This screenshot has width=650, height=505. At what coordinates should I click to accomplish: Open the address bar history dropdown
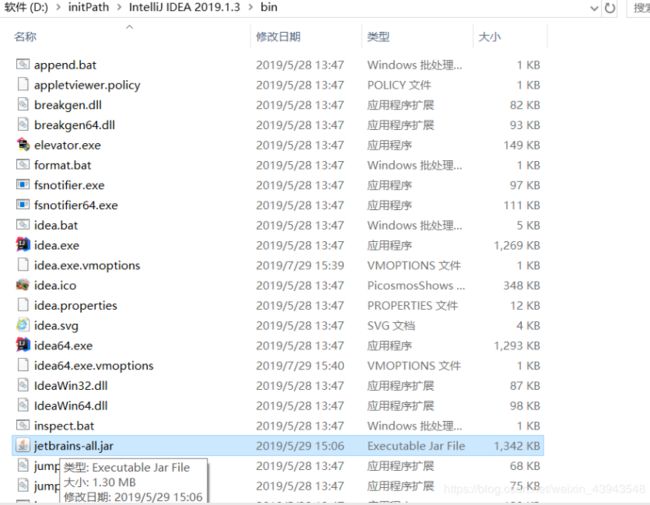coord(594,8)
